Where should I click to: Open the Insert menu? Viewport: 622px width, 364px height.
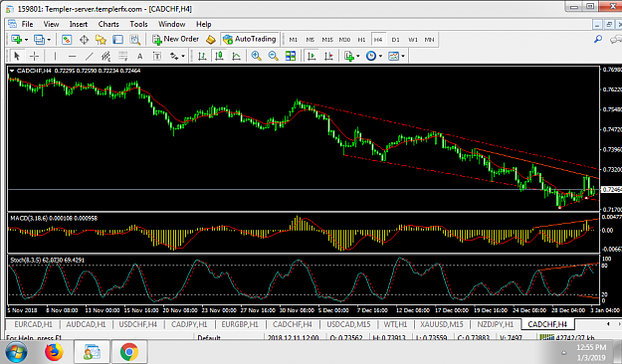click(x=79, y=24)
